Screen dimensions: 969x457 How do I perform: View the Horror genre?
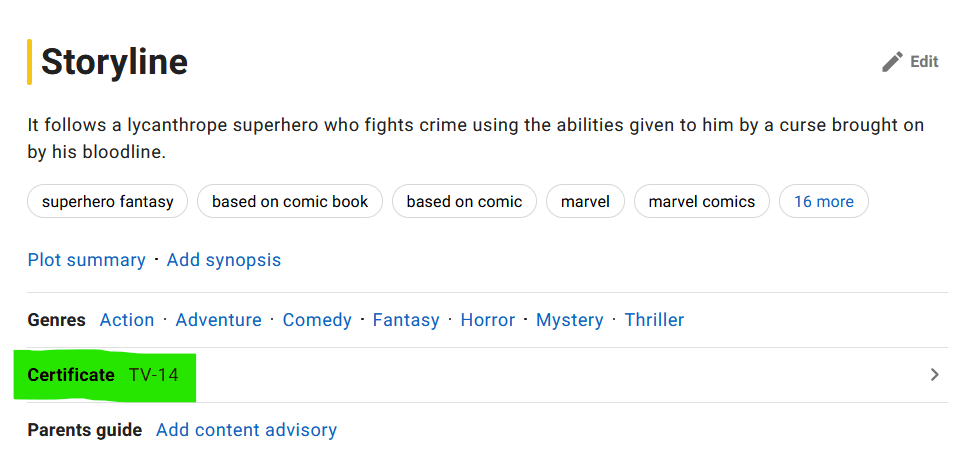point(488,320)
